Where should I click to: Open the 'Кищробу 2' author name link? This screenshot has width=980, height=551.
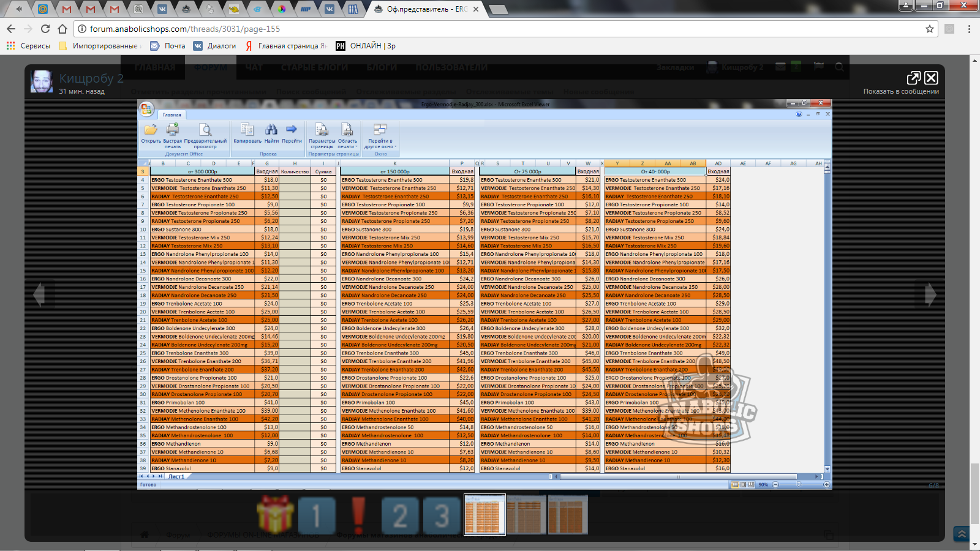click(91, 78)
